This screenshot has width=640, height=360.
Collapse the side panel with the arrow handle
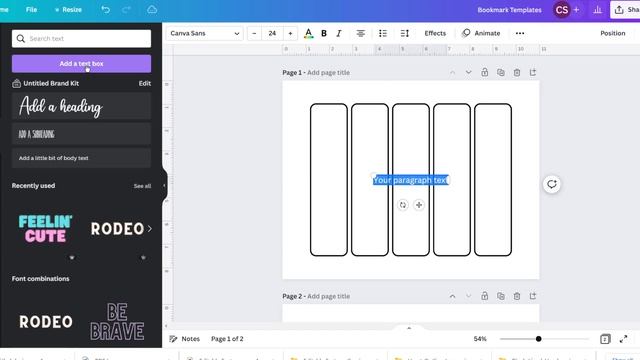point(164,185)
